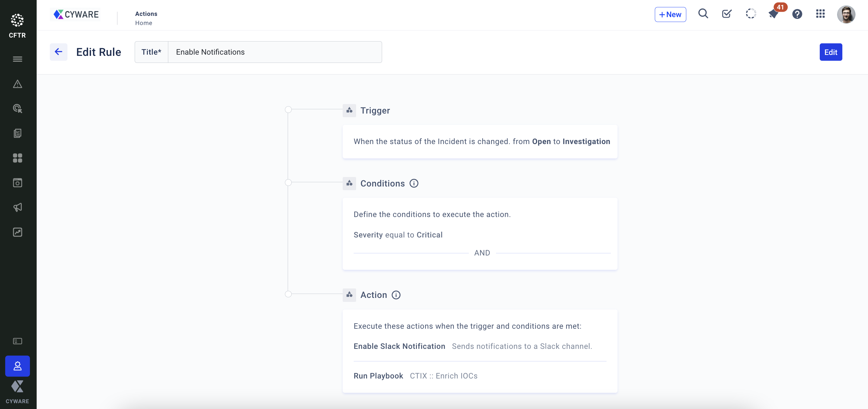Open notifications with 41 badge
Image resolution: width=868 pixels, height=409 pixels.
tap(774, 14)
